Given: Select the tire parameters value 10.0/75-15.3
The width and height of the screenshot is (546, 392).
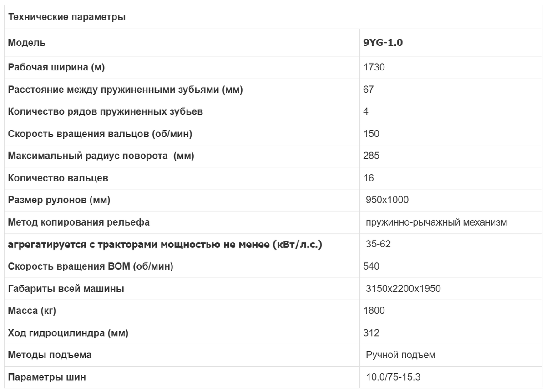Looking at the screenshot, I should (396, 377).
